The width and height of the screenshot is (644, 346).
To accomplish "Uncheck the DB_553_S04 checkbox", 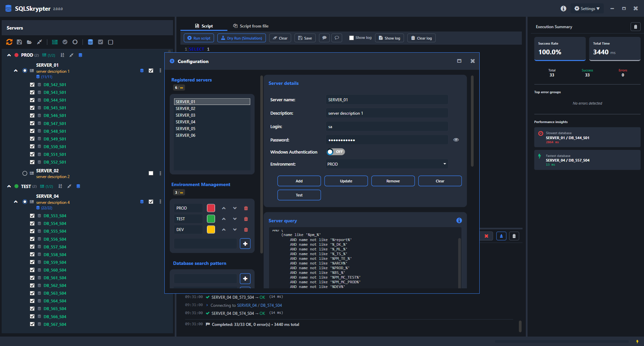I will [32, 216].
